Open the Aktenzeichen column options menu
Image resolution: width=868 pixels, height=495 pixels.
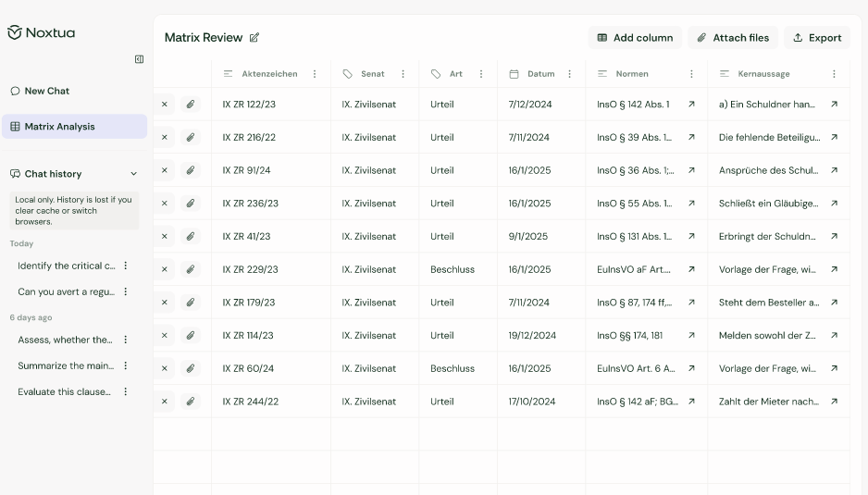pos(315,74)
